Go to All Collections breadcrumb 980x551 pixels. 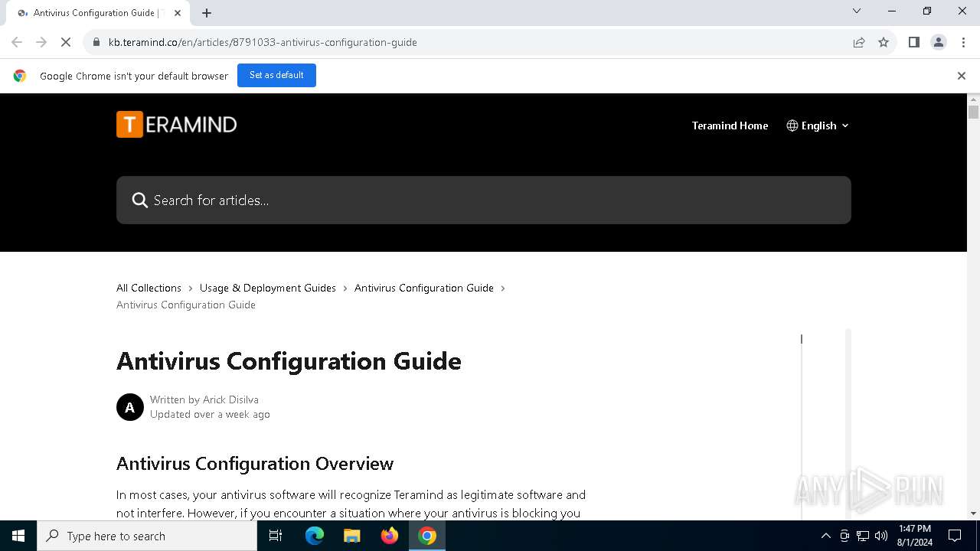pyautogui.click(x=149, y=288)
